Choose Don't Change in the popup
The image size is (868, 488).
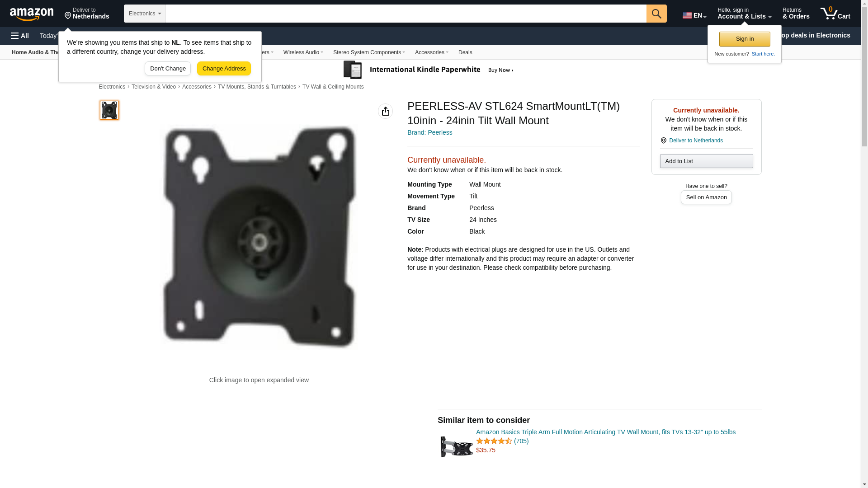pyautogui.click(x=168, y=69)
